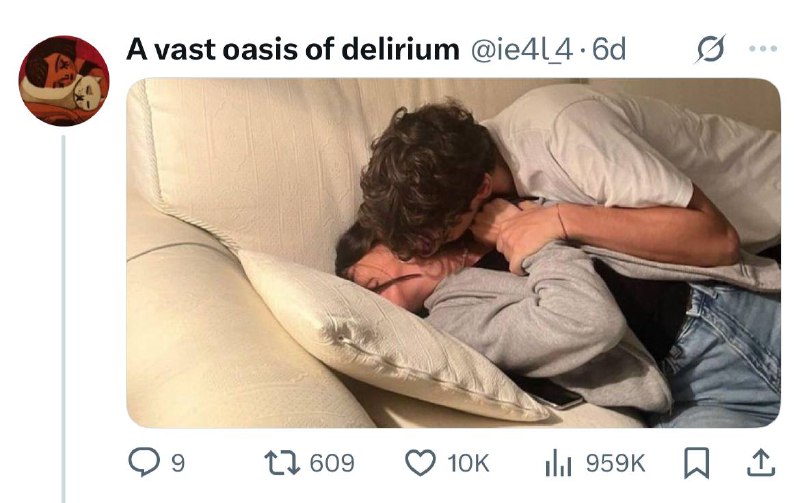The height and width of the screenshot is (503, 800).
Task: Open the Grok explain-post icon
Action: (710, 49)
